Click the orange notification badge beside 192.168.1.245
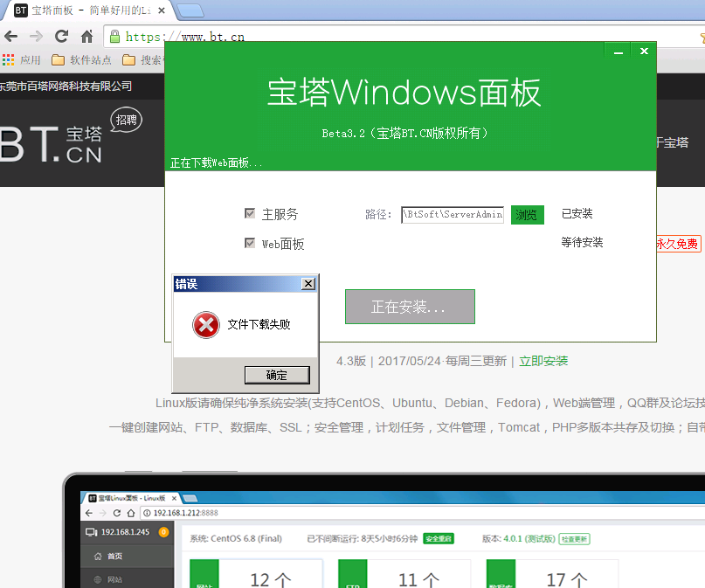This screenshot has width=705, height=588. pos(163,532)
